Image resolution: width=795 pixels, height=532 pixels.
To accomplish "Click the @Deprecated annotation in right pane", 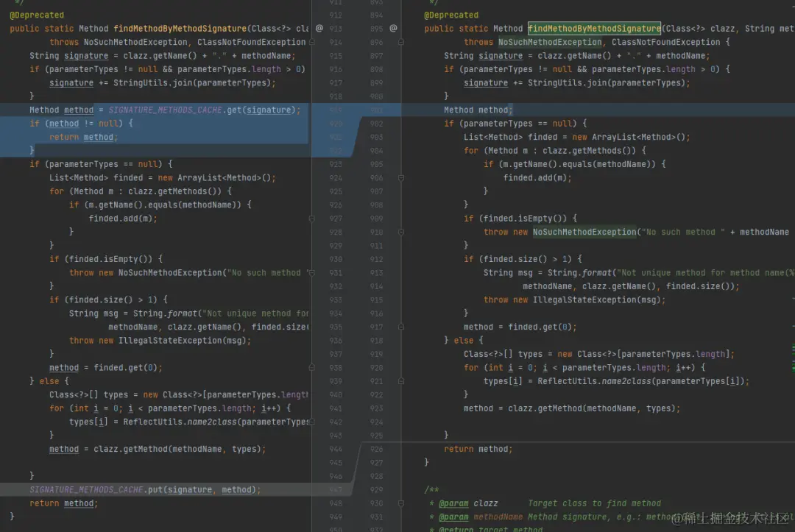I will [451, 15].
